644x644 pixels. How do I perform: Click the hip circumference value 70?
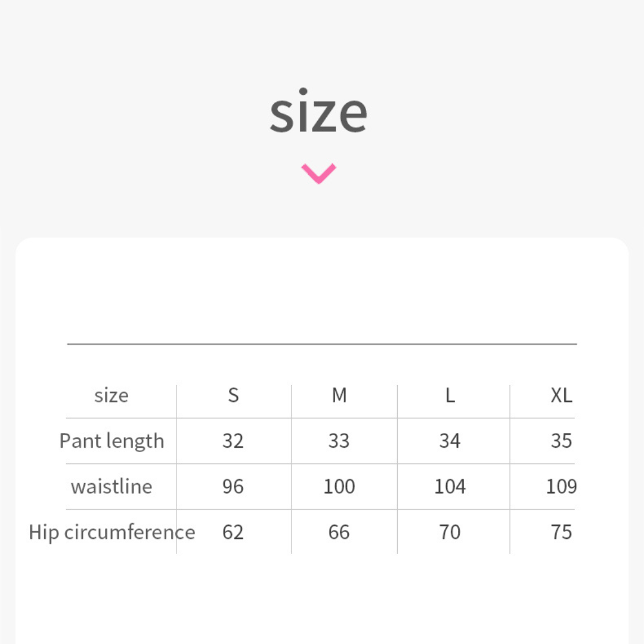pos(450,532)
